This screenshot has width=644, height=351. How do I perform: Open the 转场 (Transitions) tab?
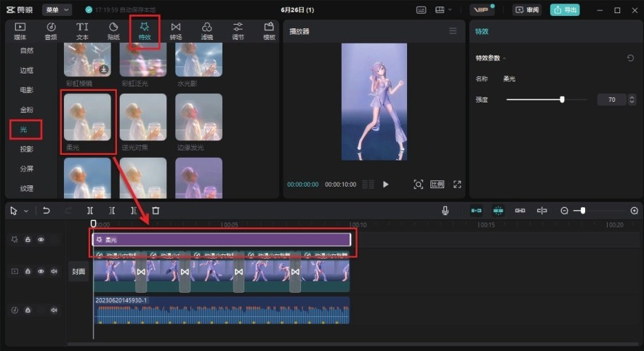pos(176,31)
